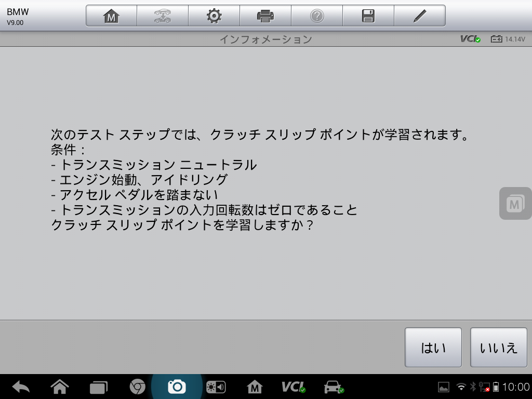Open settings gear in top toolbar
532x399 pixels.
click(214, 16)
